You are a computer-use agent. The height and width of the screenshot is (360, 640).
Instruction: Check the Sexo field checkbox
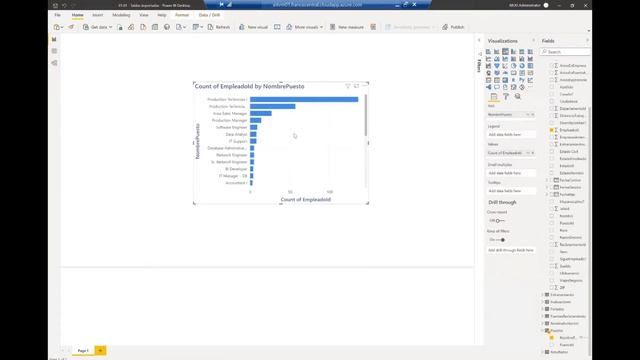[x=552, y=252]
